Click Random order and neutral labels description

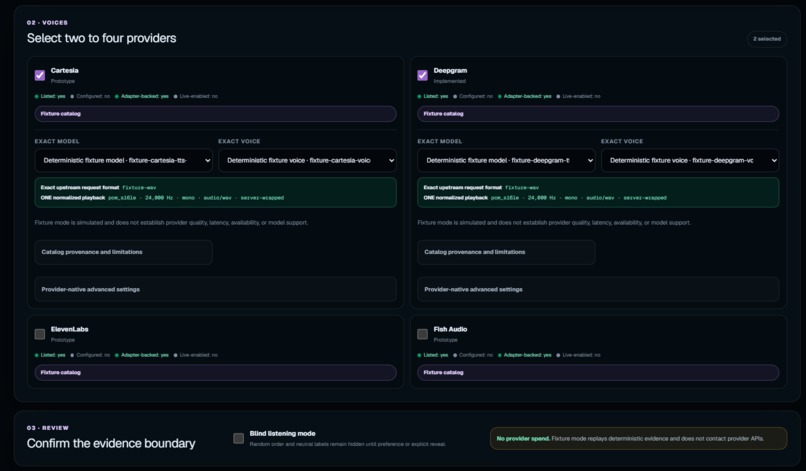[x=347, y=444]
